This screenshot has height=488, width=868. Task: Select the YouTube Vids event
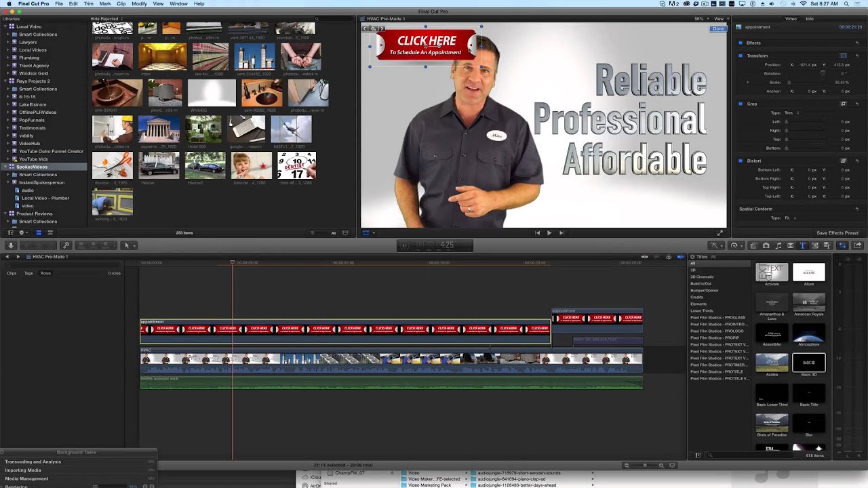34,159
